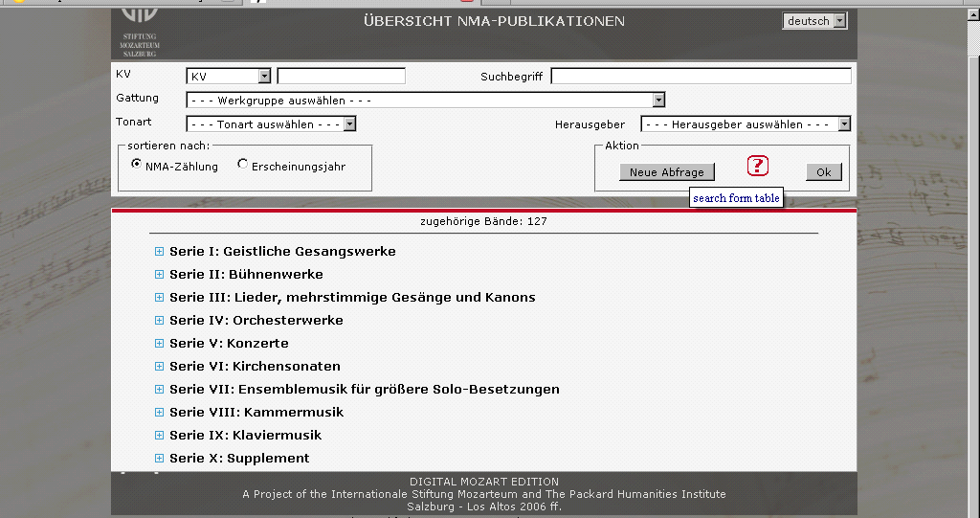Open Werkgruppe auswählen dropdown
The height and width of the screenshot is (518, 980).
(x=425, y=101)
